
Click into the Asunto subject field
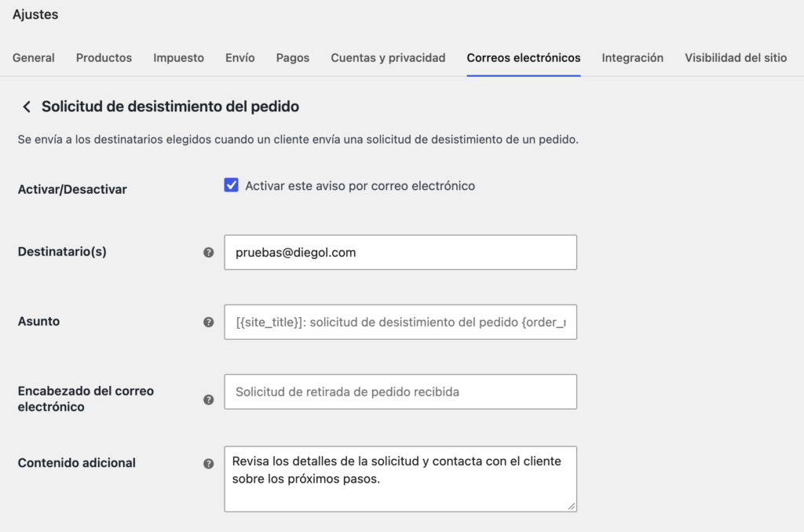coord(400,322)
